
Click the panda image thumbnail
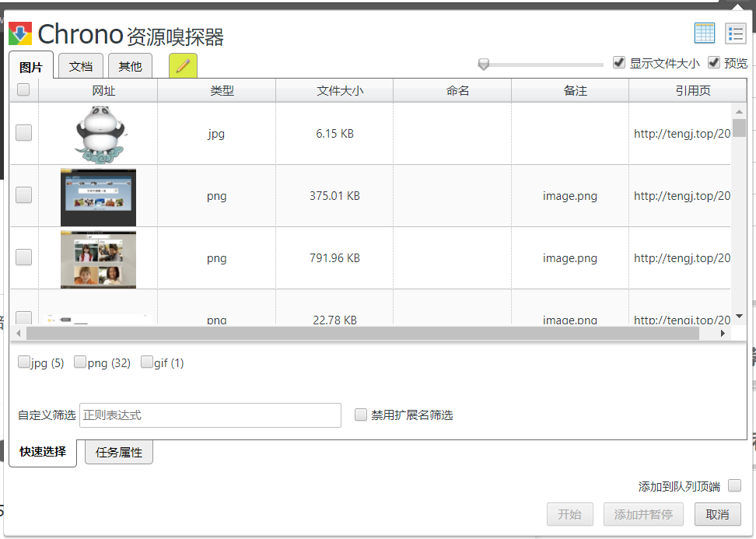click(101, 135)
